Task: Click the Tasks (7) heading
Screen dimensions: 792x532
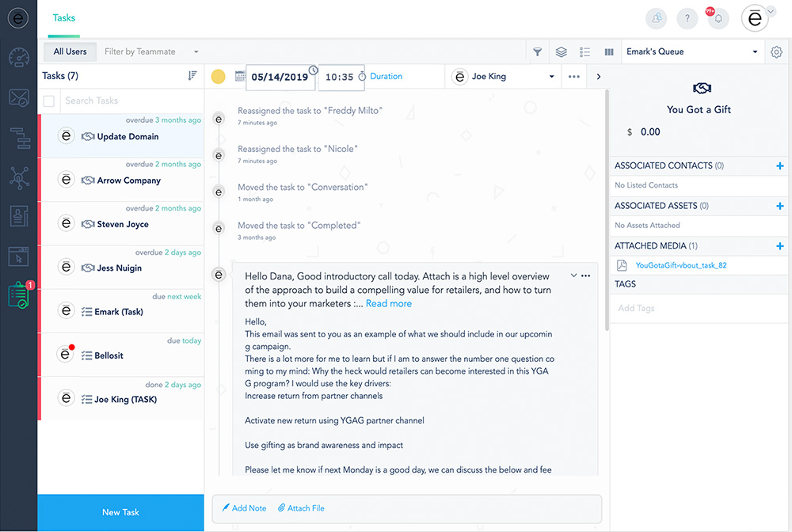Action: tap(60, 76)
